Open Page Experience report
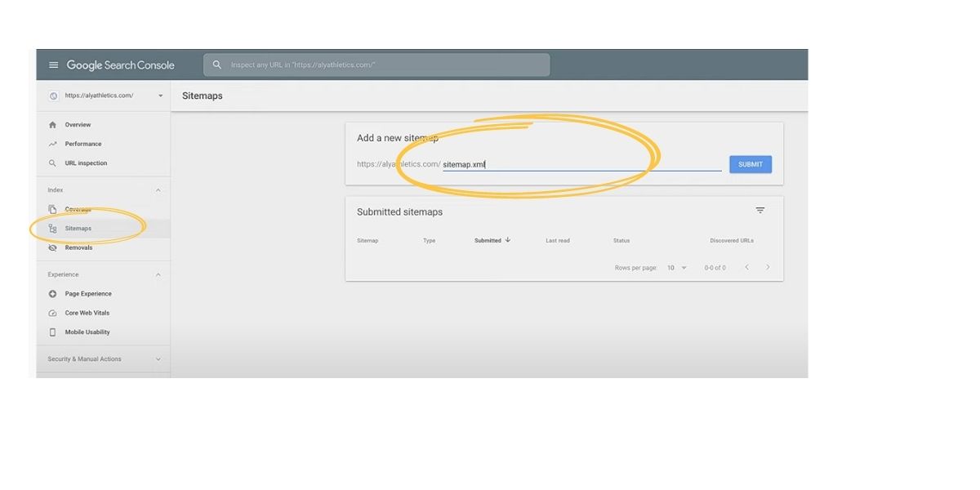The image size is (980, 490). coord(88,294)
